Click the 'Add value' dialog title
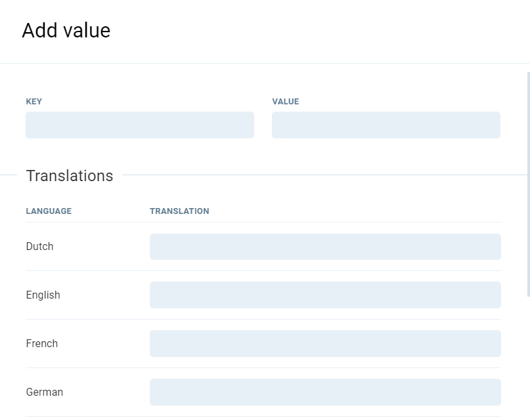530x420 pixels. coord(66,31)
